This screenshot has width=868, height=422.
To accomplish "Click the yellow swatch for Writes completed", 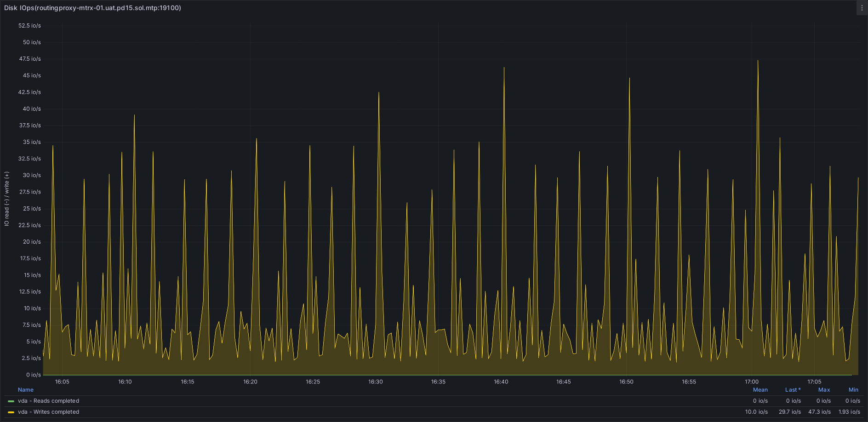I will (x=11, y=412).
